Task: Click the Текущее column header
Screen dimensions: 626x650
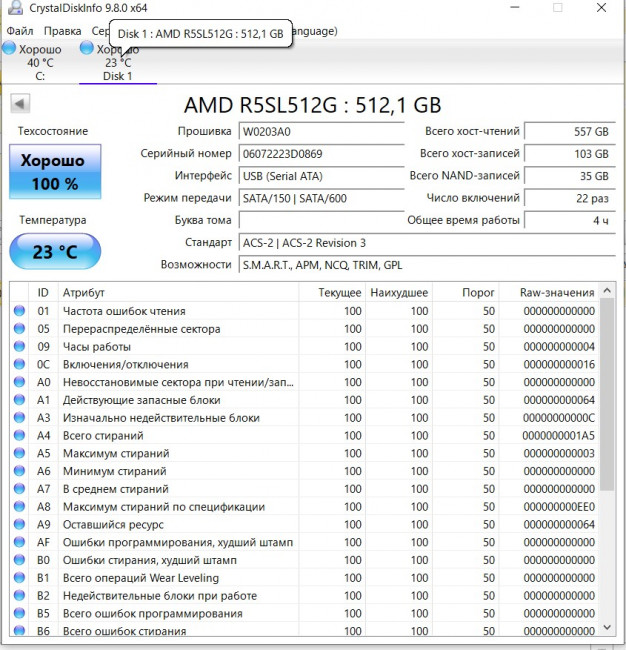Action: 332,292
